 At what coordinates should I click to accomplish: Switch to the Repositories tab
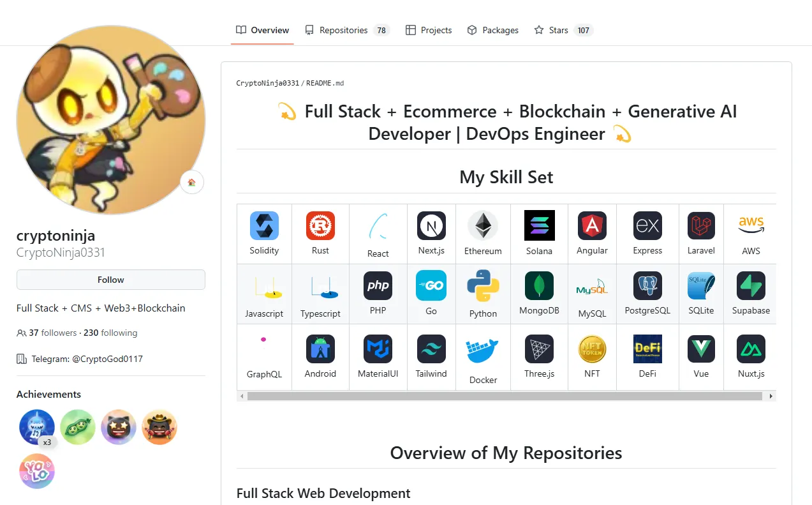click(347, 30)
